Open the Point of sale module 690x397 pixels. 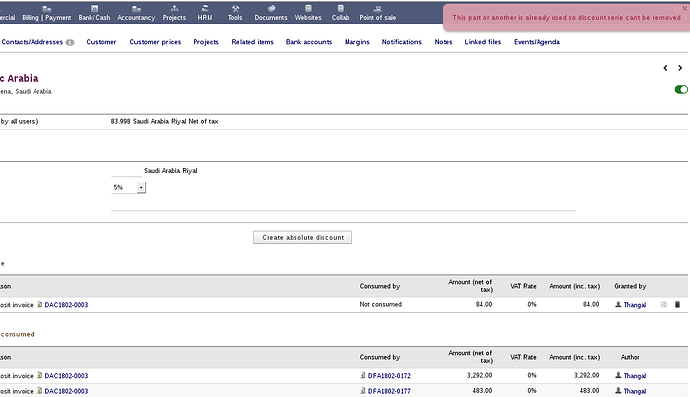(378, 13)
